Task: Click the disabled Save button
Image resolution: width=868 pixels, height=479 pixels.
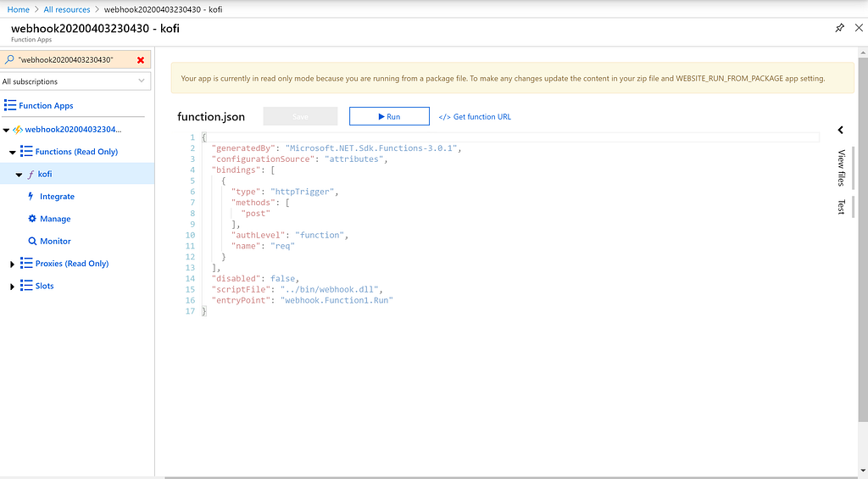Action: coord(300,116)
